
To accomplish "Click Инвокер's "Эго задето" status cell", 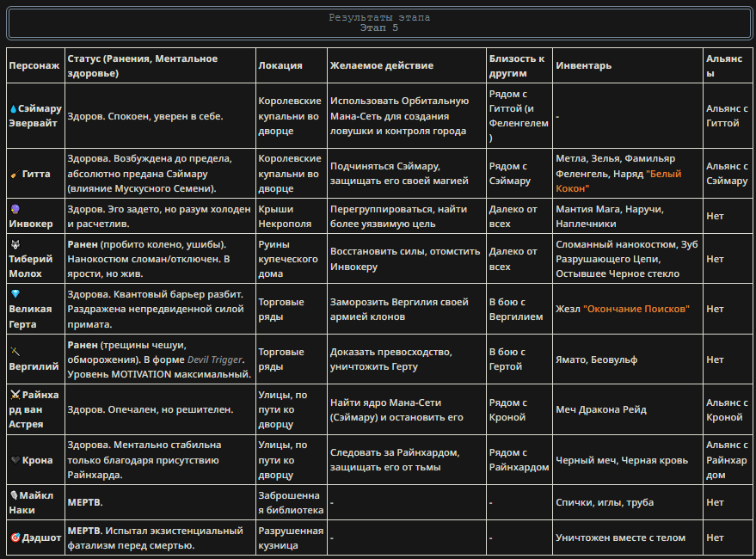I will 159,217.
